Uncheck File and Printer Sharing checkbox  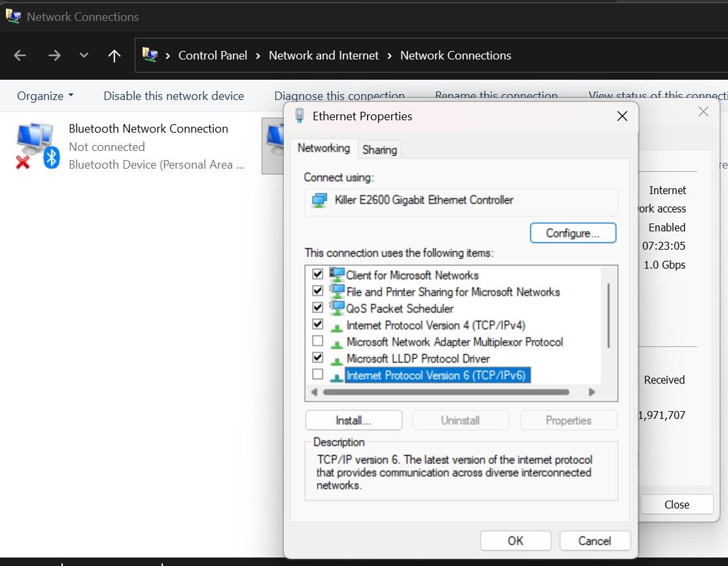coord(318,291)
